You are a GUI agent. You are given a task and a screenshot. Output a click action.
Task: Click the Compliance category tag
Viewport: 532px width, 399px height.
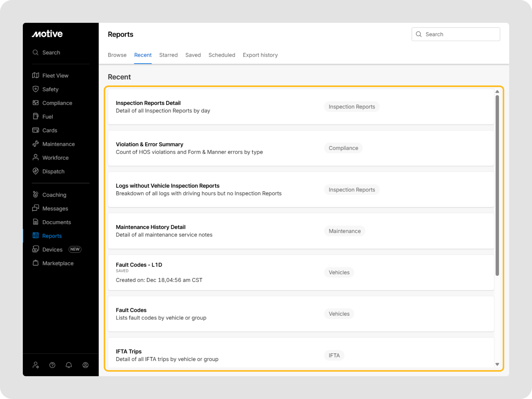pyautogui.click(x=343, y=148)
